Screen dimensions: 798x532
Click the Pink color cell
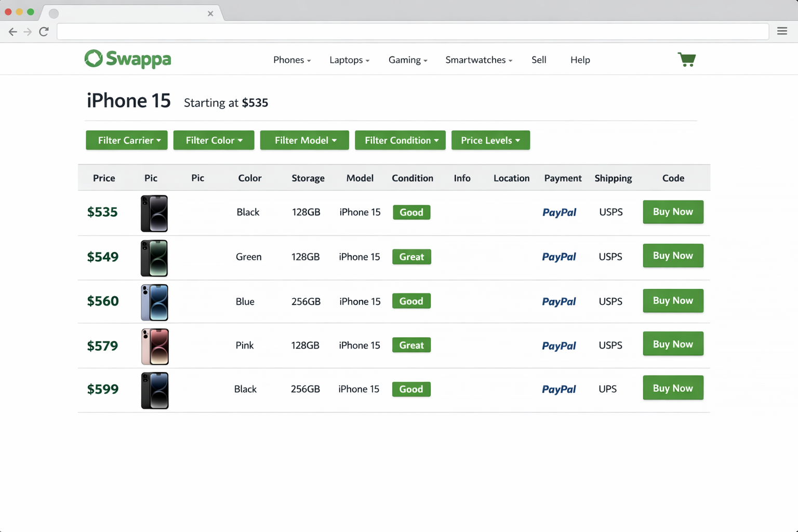245,345
